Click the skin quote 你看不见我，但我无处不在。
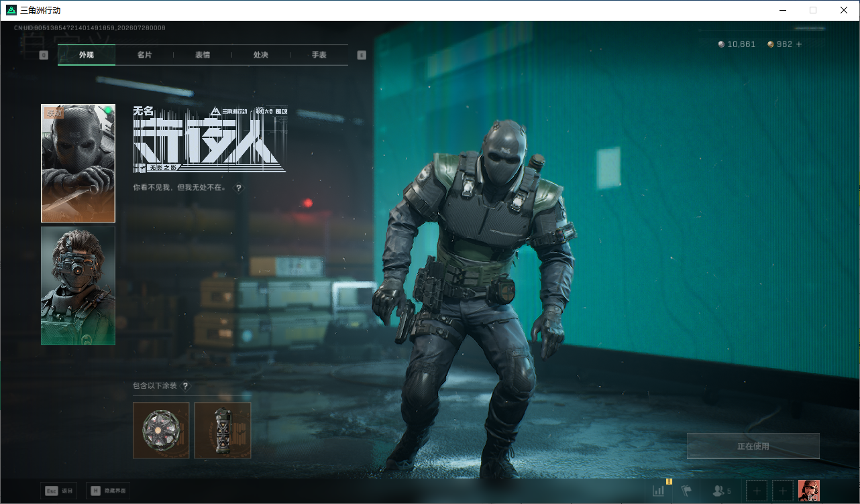 point(180,188)
